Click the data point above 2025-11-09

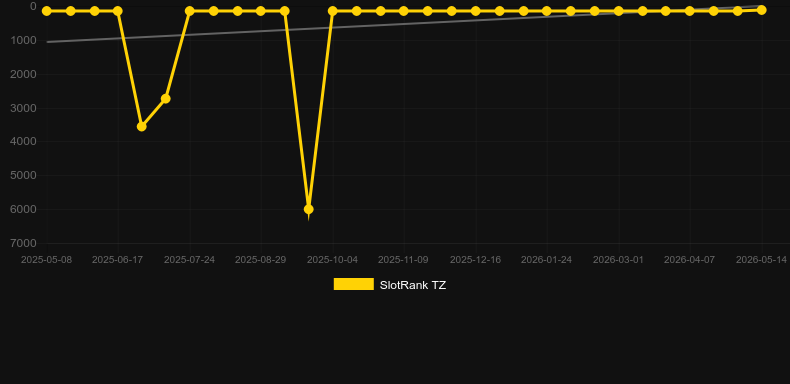pyautogui.click(x=404, y=11)
